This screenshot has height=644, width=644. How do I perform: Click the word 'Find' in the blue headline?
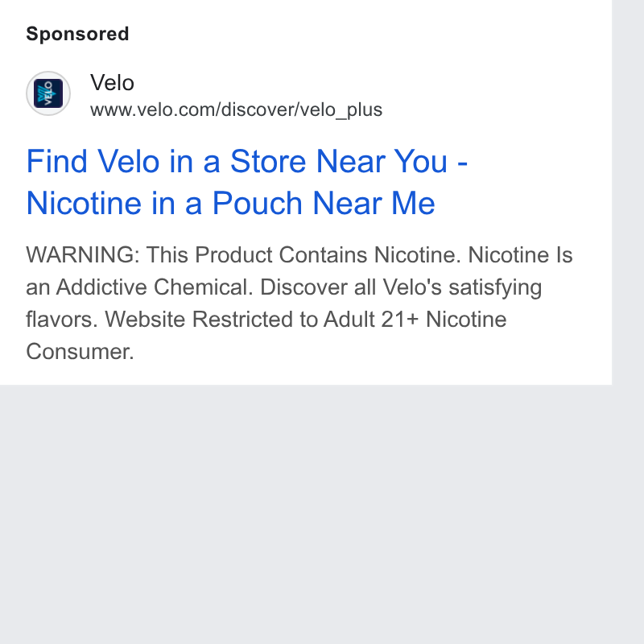pyautogui.click(x=56, y=162)
